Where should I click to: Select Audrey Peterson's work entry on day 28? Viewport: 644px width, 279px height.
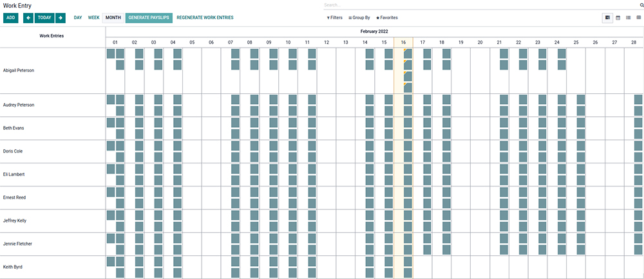tap(638, 100)
